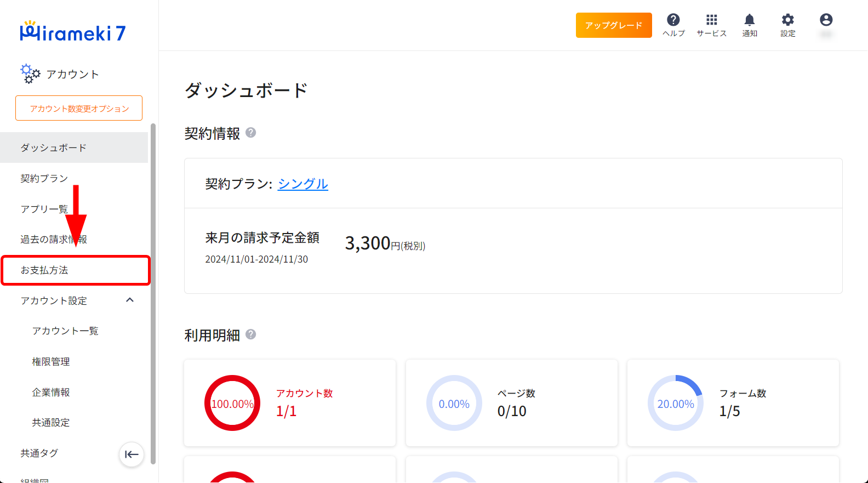Go to 契約プラン in the sidebar
The width and height of the screenshot is (868, 483).
74,178
